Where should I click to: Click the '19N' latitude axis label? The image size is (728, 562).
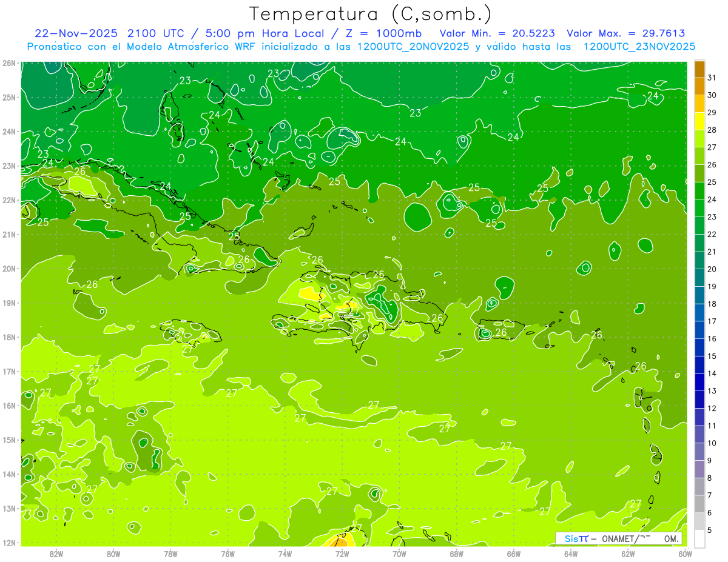click(9, 303)
